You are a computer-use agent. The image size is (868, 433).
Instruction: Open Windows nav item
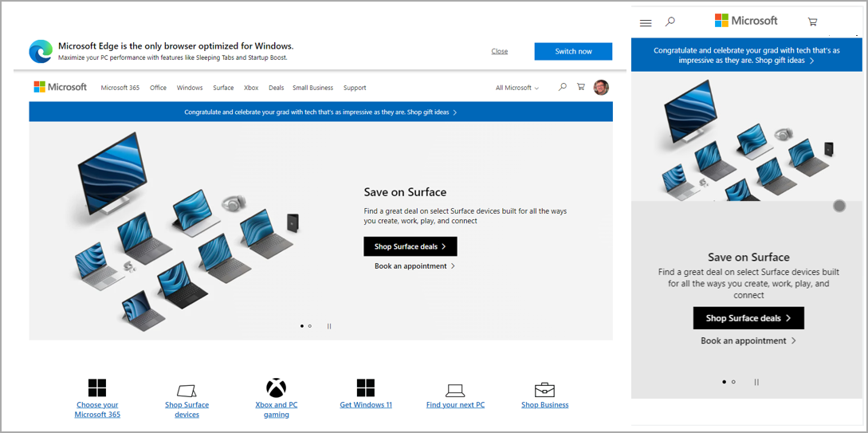(x=190, y=88)
